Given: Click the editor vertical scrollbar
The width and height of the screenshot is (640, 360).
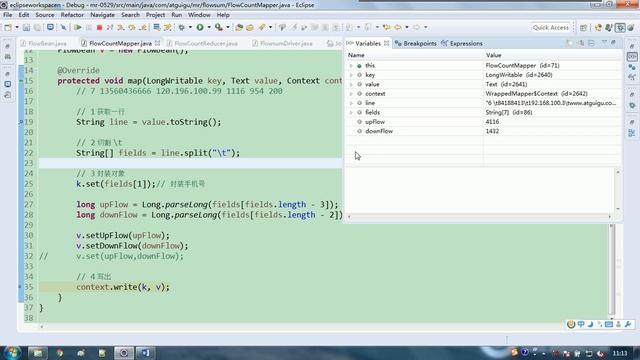Looking at the screenshot, I should 611,271.
